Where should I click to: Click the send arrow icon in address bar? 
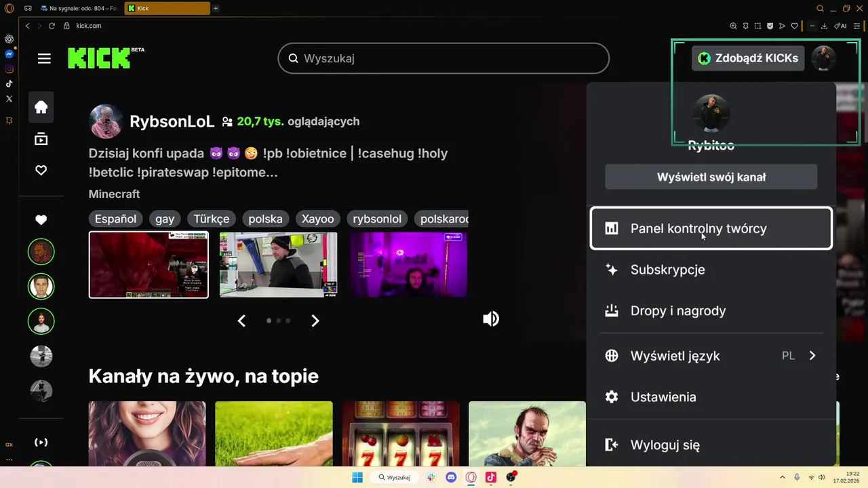782,26
